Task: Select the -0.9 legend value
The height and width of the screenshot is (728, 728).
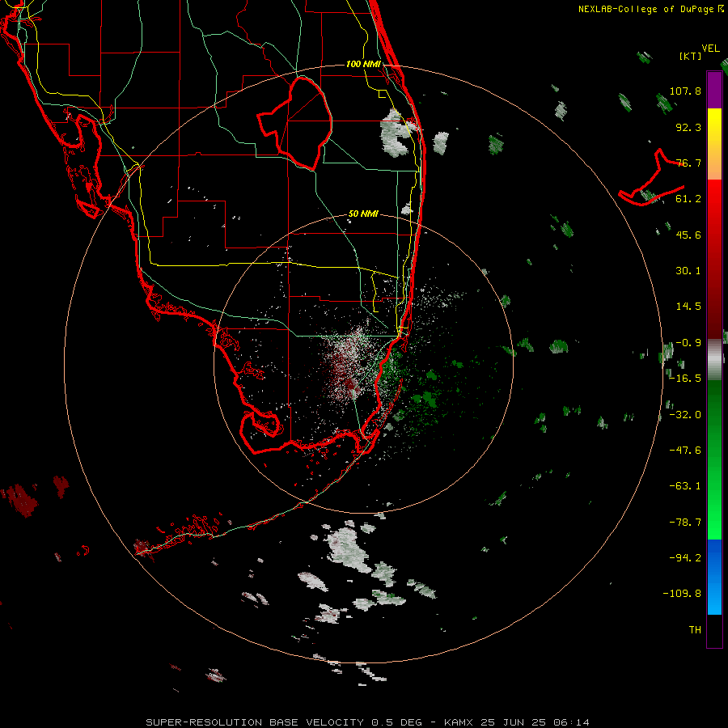Action: (688, 343)
